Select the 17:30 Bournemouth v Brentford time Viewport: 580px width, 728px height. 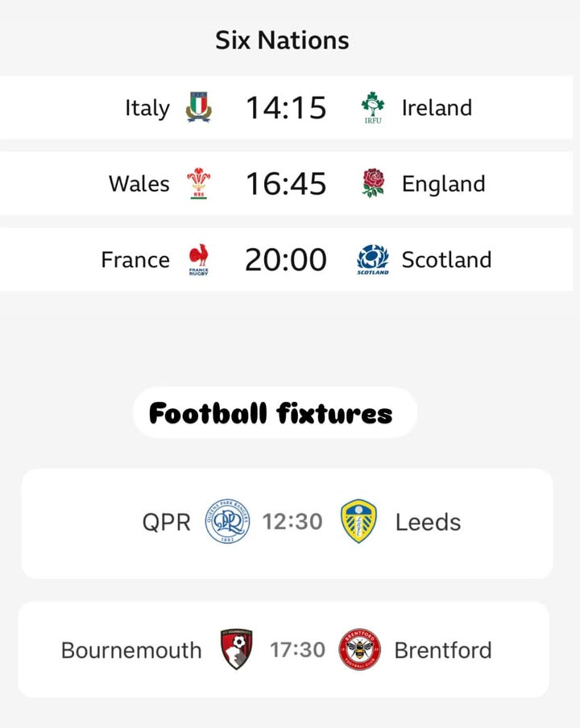pyautogui.click(x=298, y=650)
